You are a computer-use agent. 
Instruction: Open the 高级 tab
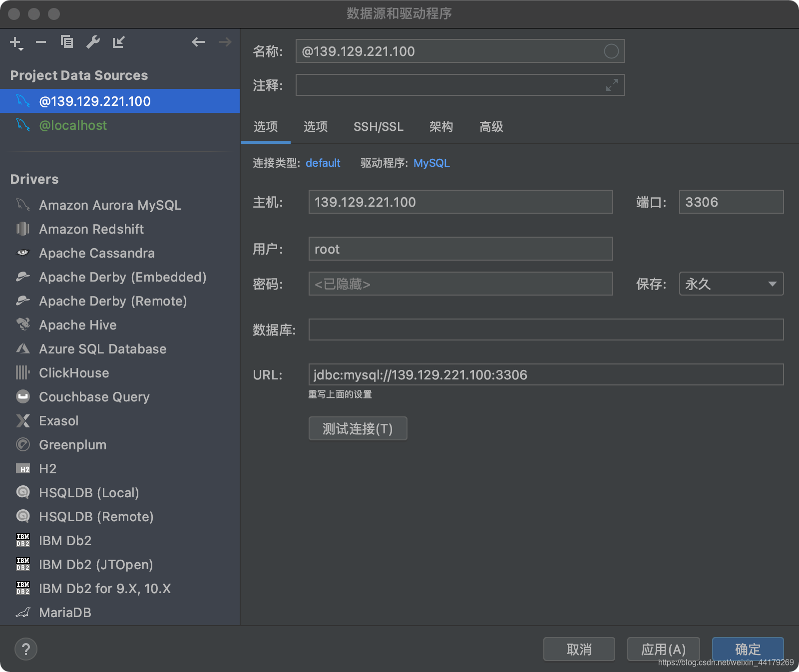[491, 127]
